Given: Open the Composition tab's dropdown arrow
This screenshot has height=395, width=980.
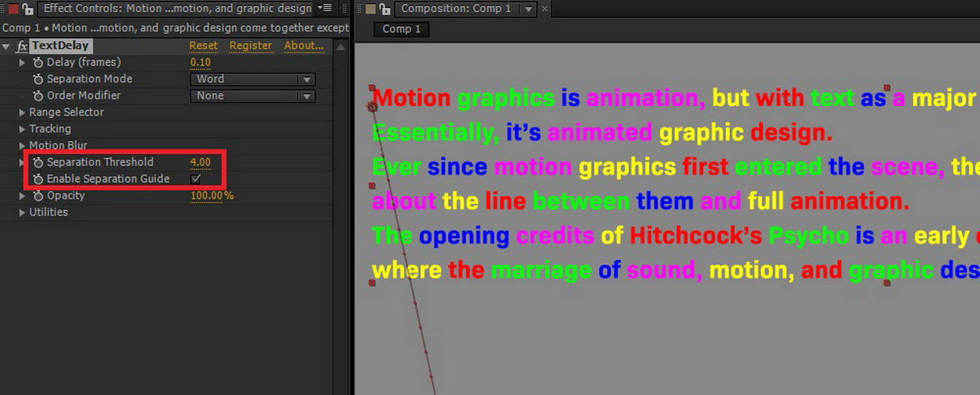Looking at the screenshot, I should [x=529, y=9].
